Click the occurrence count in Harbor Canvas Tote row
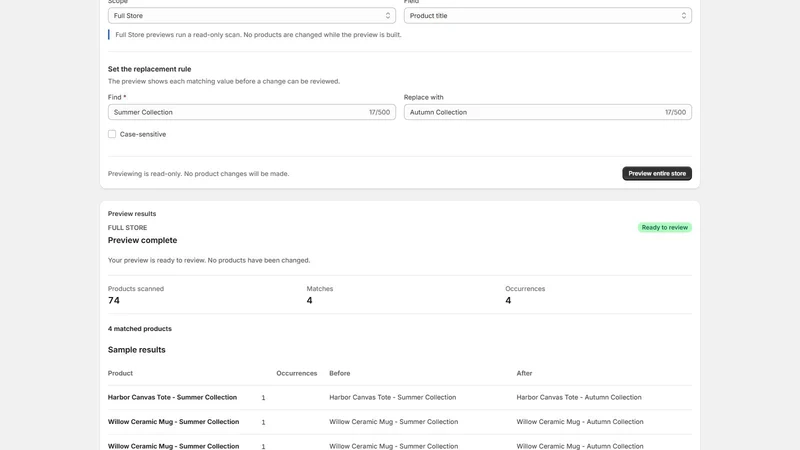The height and width of the screenshot is (450, 800). tap(263, 398)
